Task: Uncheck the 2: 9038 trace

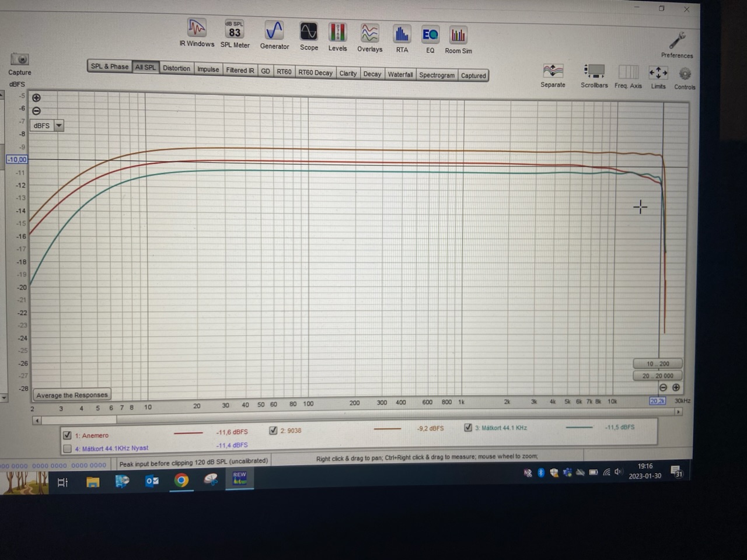Action: pos(273,430)
